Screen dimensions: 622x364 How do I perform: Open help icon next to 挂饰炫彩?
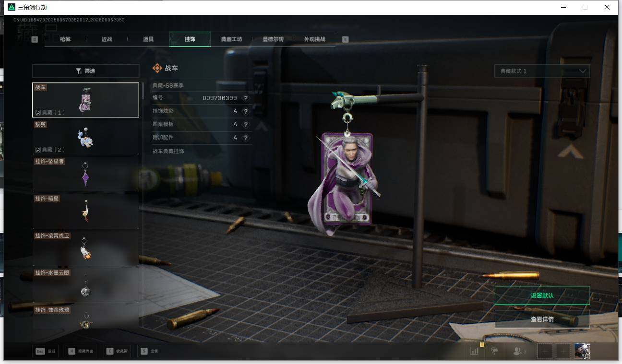246,111
